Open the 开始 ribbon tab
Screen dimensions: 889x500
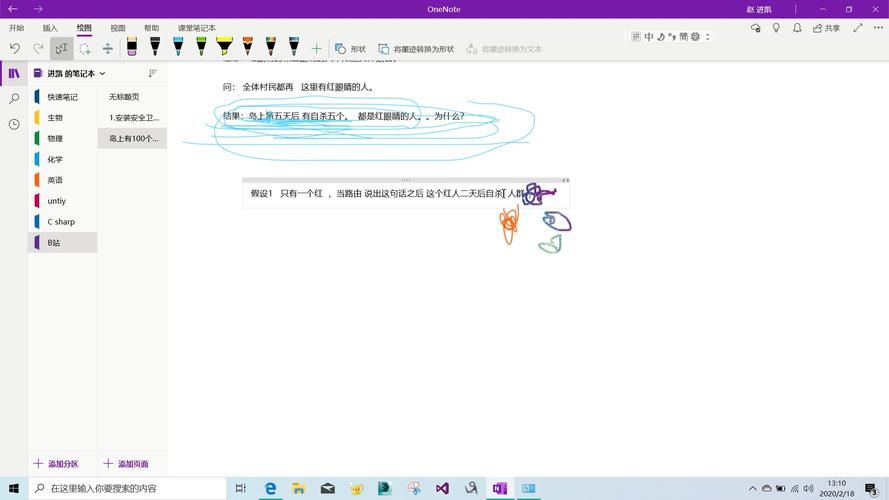point(16,28)
